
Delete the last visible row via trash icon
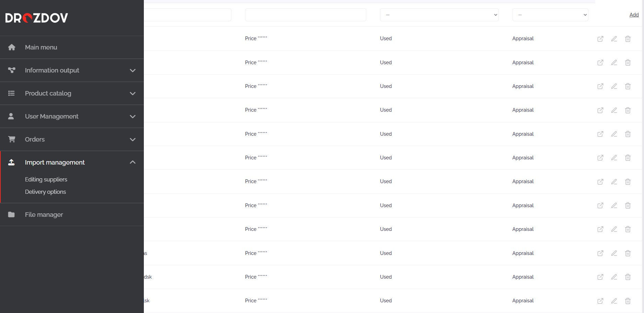click(628, 301)
